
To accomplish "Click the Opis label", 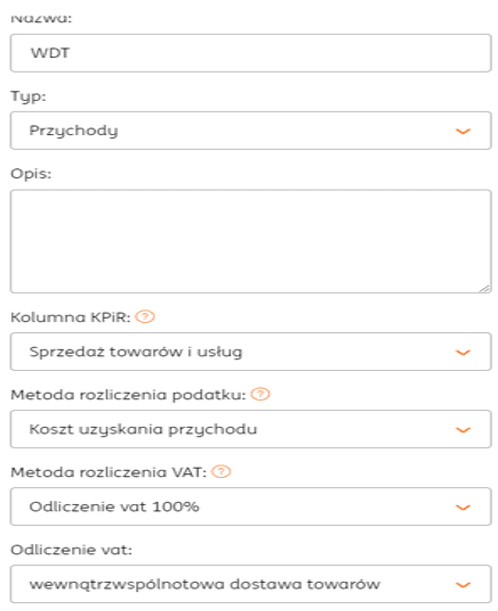I will (x=31, y=174).
